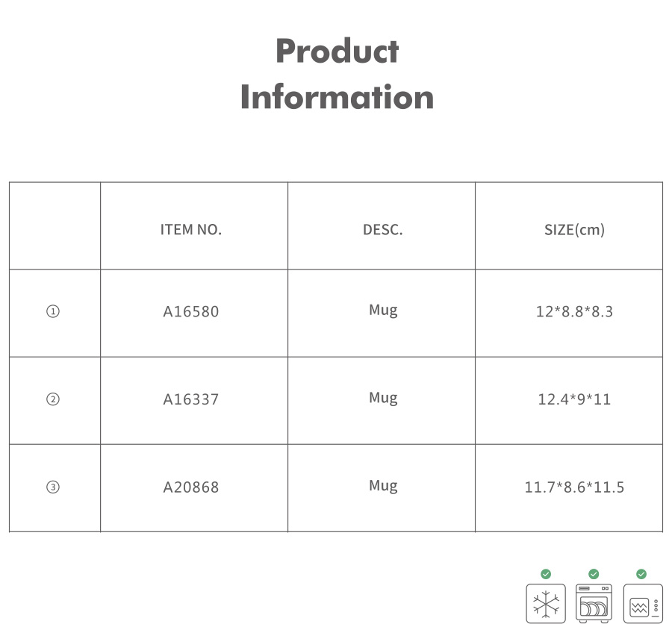Click the Mug description in row one
Image resolution: width=672 pixels, height=624 pixels.
tap(383, 310)
